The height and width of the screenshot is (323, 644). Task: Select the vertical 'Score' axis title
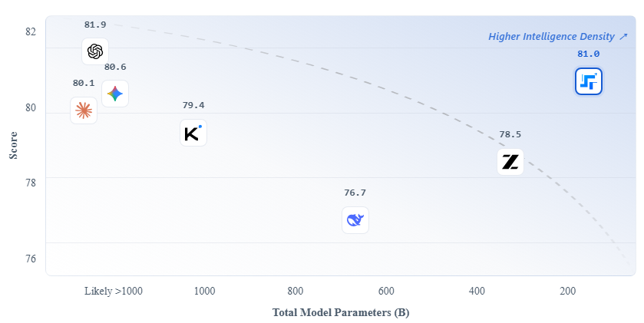[x=13, y=144]
